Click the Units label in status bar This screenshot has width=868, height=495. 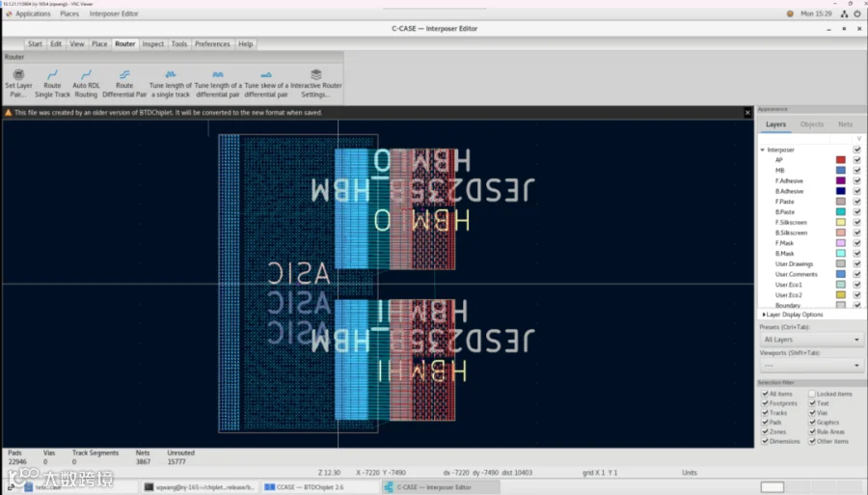[x=690, y=473]
